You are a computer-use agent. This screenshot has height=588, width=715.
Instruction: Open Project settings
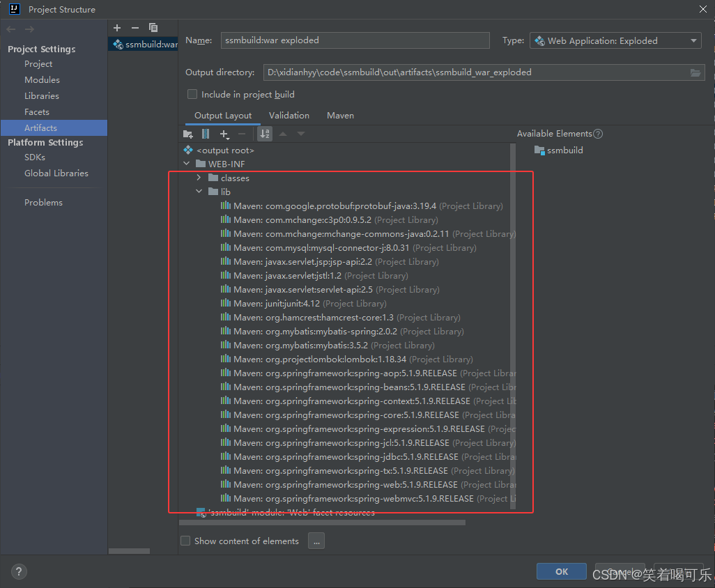click(x=38, y=64)
